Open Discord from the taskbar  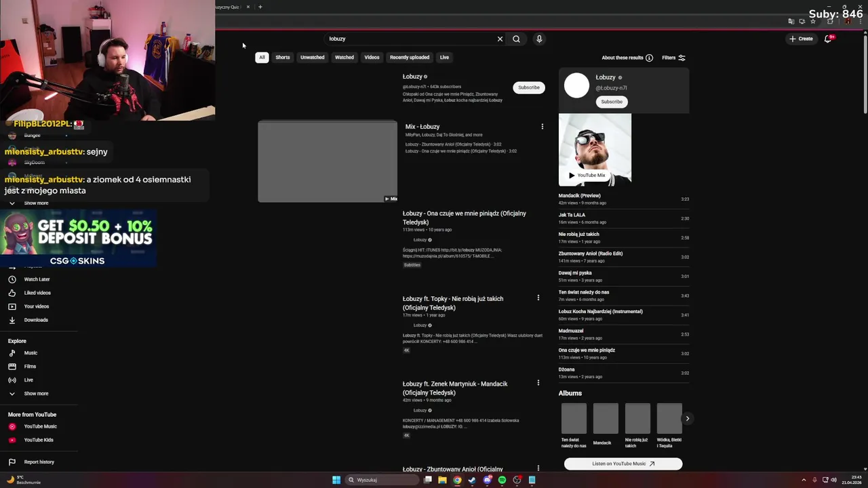(x=487, y=480)
